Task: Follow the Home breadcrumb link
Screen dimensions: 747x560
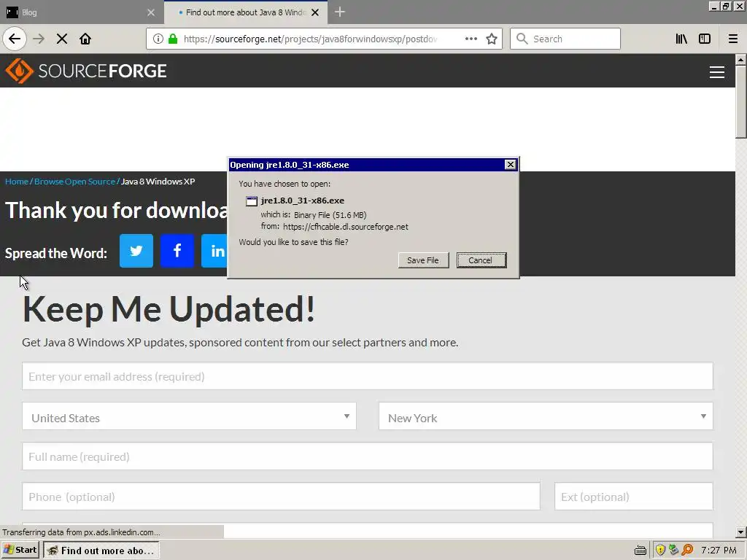Action: tap(17, 182)
